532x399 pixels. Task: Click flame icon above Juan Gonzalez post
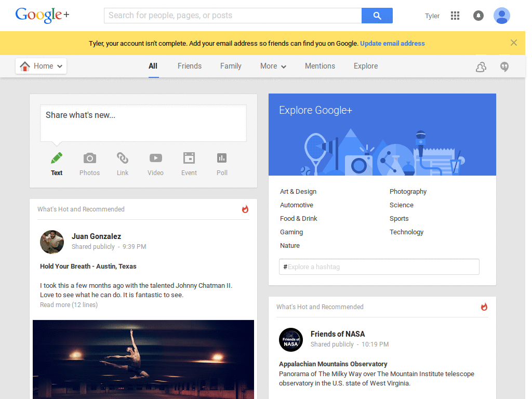[x=245, y=209]
